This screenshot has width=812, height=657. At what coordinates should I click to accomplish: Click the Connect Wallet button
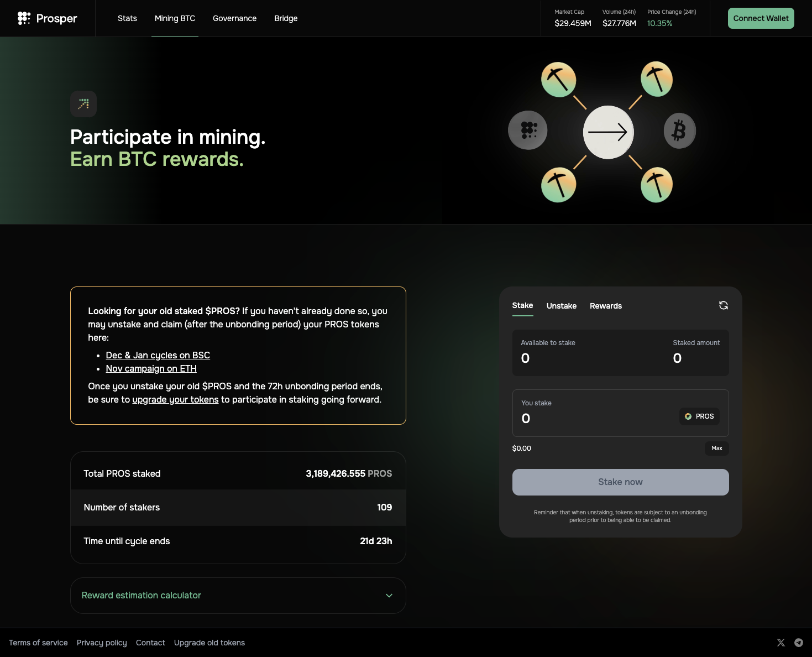[761, 18]
